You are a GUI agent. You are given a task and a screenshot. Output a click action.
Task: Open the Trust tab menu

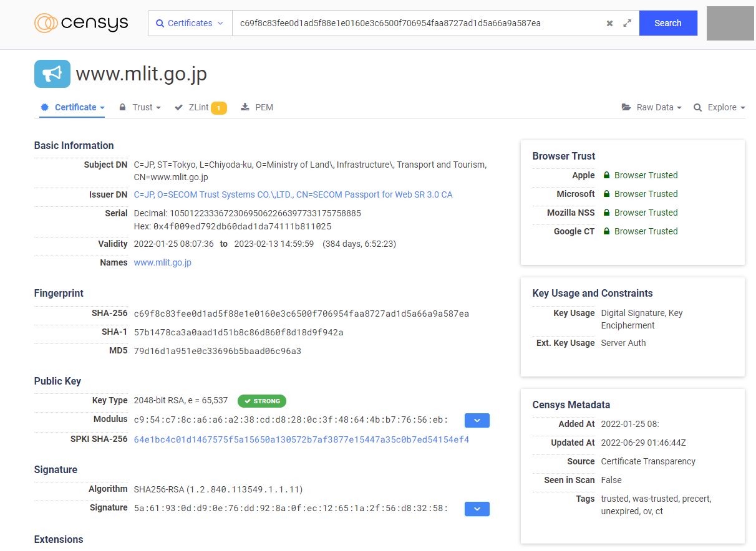tap(140, 107)
